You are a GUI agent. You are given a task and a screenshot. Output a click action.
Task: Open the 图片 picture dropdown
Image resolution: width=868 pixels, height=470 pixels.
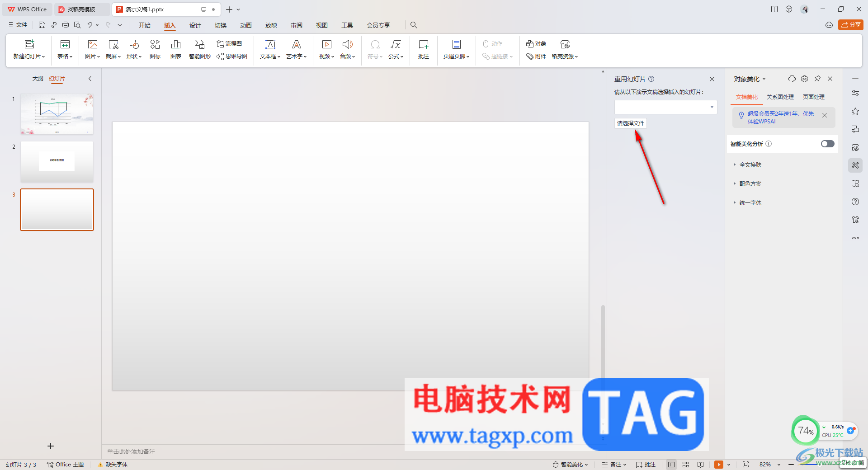(93, 56)
